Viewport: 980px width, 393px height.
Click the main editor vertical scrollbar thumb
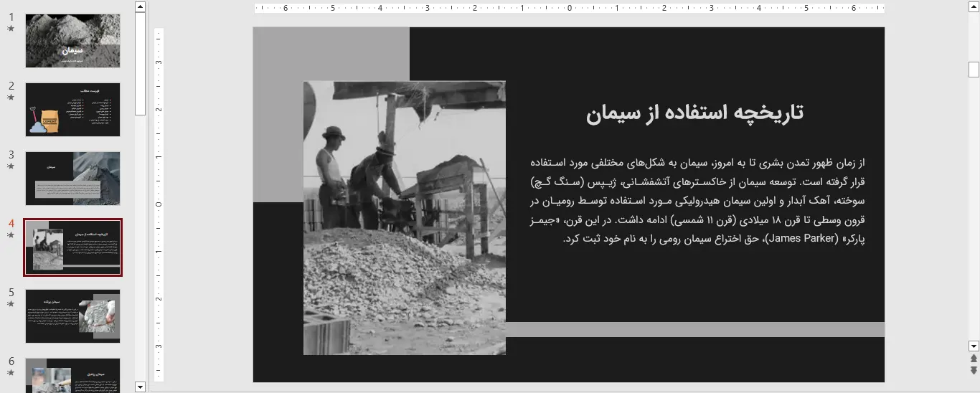[974, 70]
